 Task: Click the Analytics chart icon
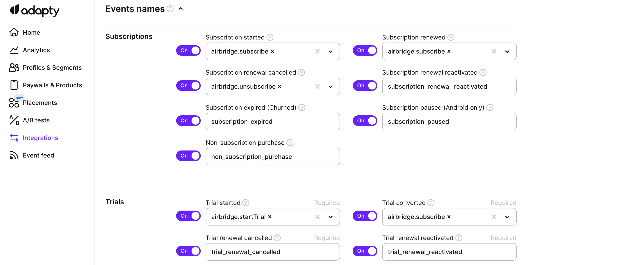pyautogui.click(x=14, y=50)
